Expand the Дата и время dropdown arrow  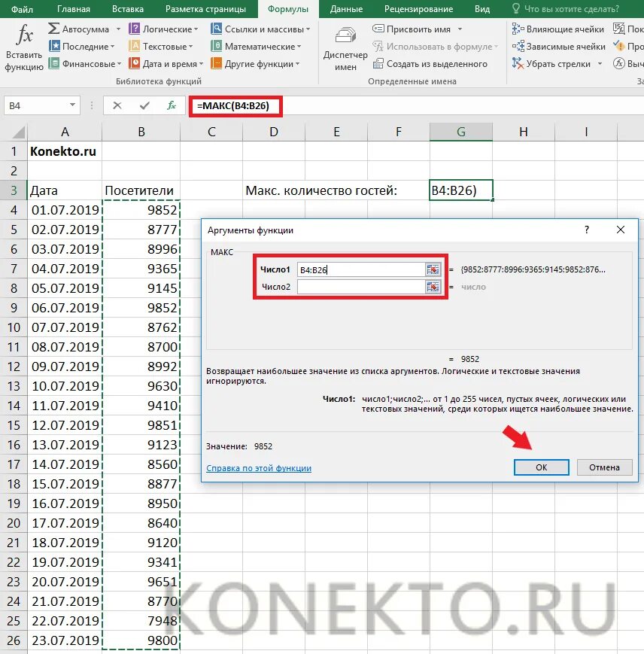click(x=201, y=64)
